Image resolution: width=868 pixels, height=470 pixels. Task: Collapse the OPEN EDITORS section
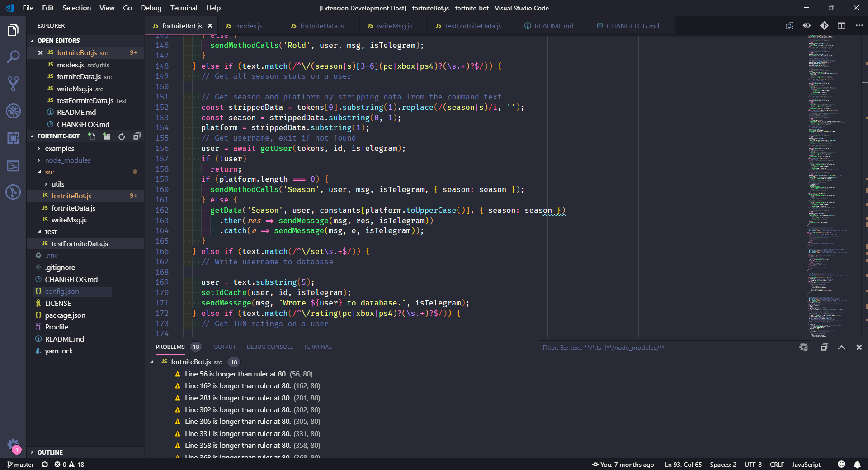pyautogui.click(x=85, y=41)
